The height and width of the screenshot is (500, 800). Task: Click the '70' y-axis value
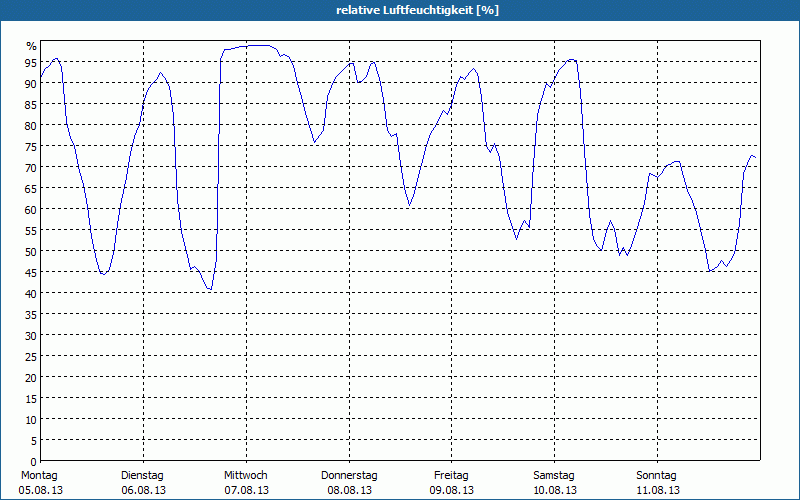pos(31,168)
